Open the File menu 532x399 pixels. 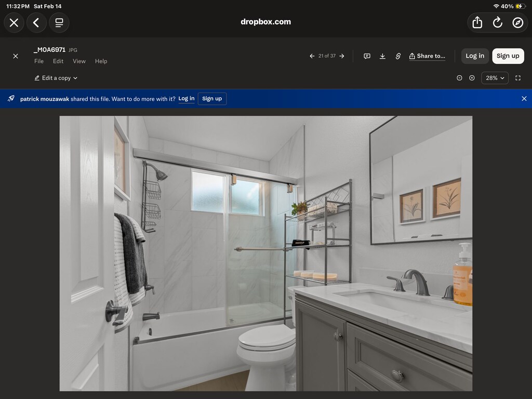point(39,61)
